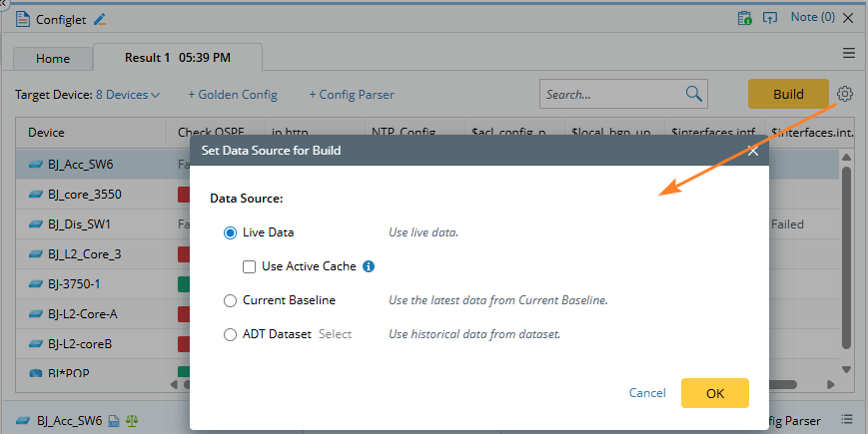Click the balance scale icon beside BJ_Acc_SW6
Viewport: 868px width, 434px height.
click(x=133, y=421)
